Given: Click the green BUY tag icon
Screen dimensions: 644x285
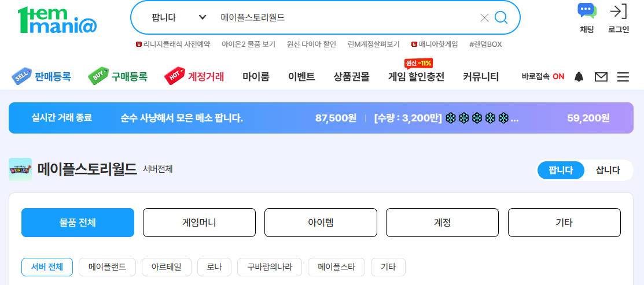Looking at the screenshot, I should click(x=98, y=76).
